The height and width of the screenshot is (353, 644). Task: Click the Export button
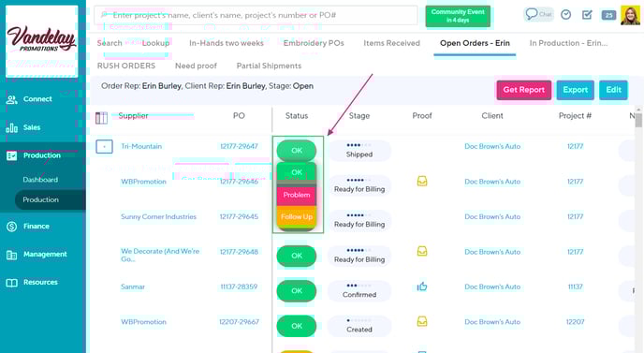575,90
